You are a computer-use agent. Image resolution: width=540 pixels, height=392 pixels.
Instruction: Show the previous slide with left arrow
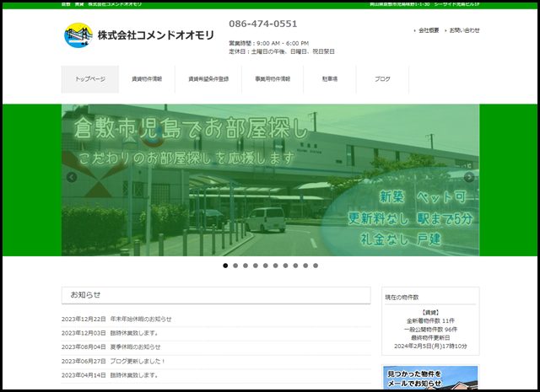pyautogui.click(x=72, y=177)
